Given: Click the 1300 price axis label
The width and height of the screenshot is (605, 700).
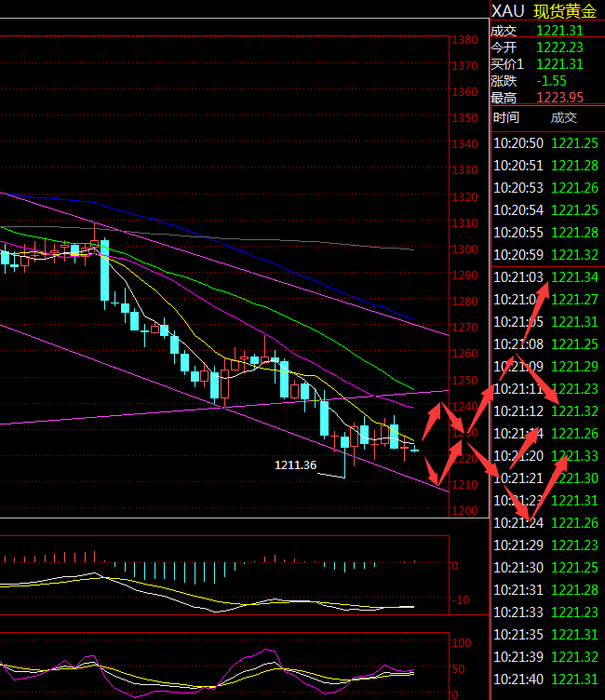Looking at the screenshot, I should point(464,249).
